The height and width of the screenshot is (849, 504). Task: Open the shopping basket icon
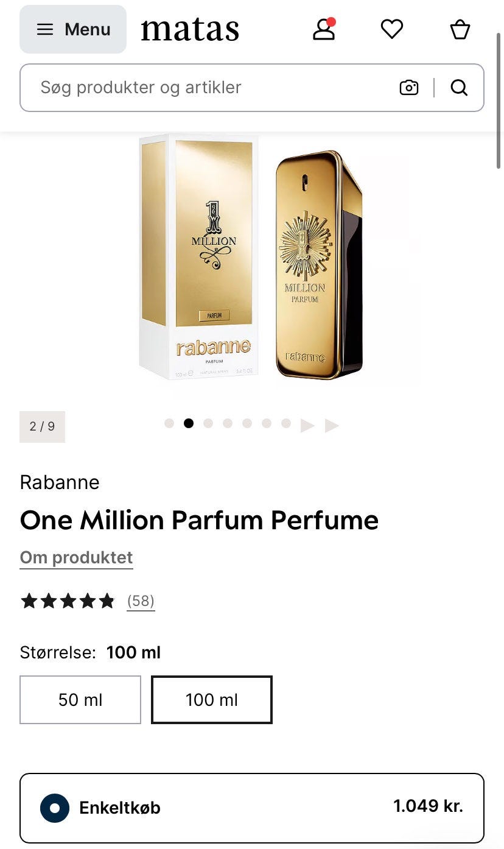(460, 29)
